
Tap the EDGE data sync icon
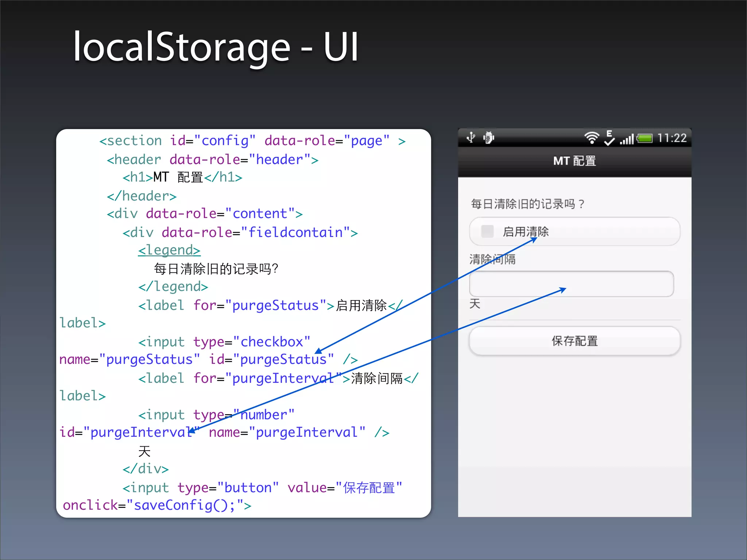pyautogui.click(x=609, y=138)
